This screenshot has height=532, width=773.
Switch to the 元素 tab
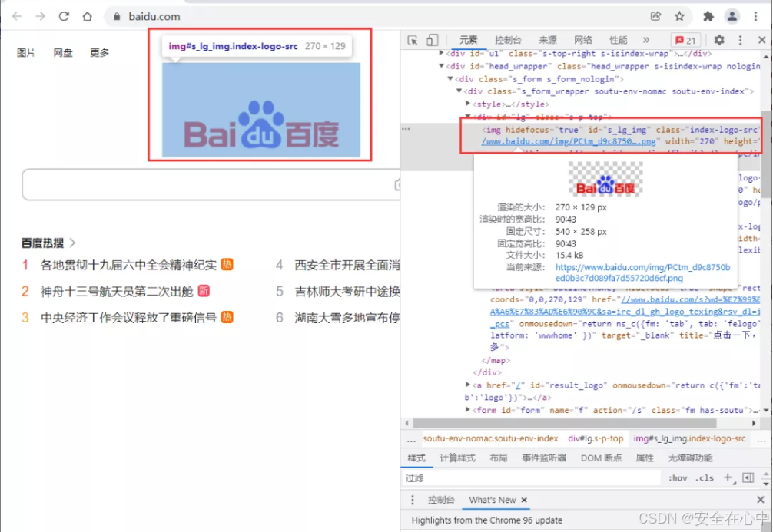click(469, 40)
